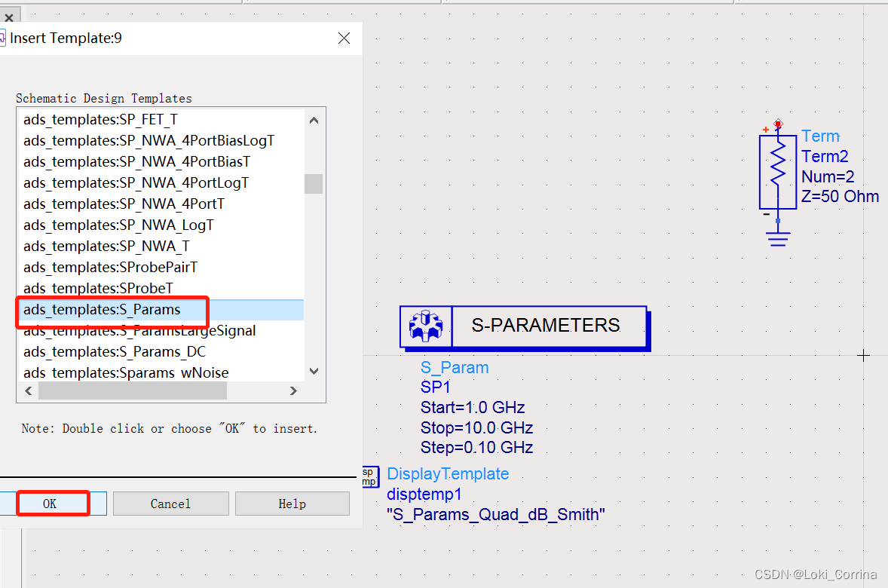Edit Stop=10.0 GHz parameter

click(476, 427)
